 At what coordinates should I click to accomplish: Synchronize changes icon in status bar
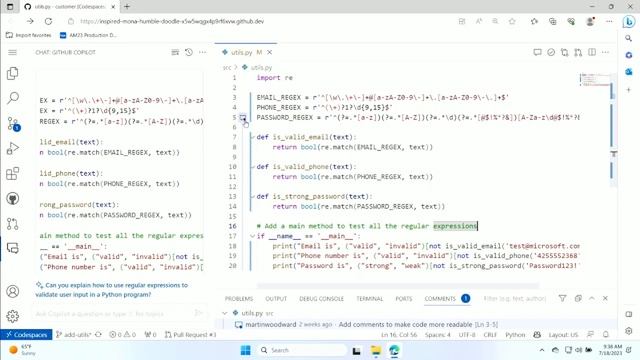(98, 334)
